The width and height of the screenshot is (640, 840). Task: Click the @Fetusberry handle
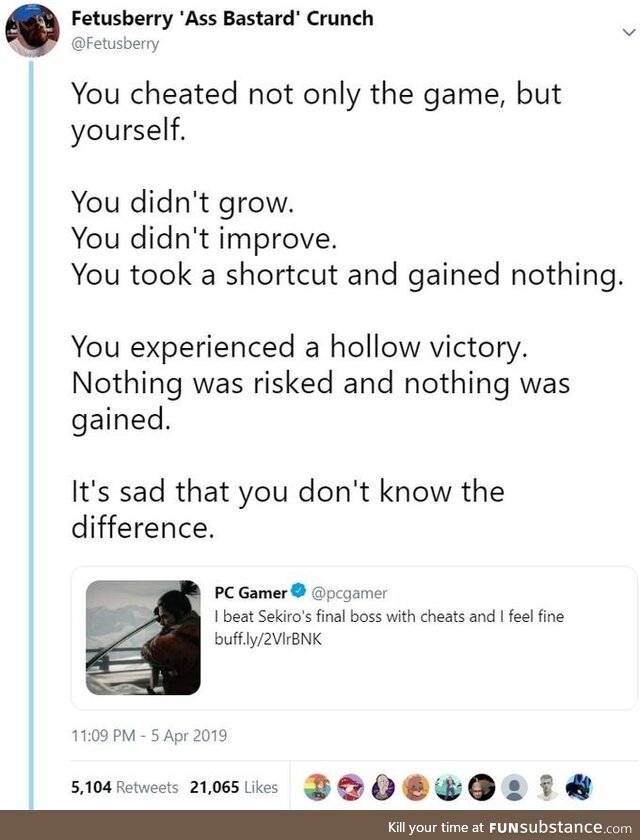tap(116, 43)
